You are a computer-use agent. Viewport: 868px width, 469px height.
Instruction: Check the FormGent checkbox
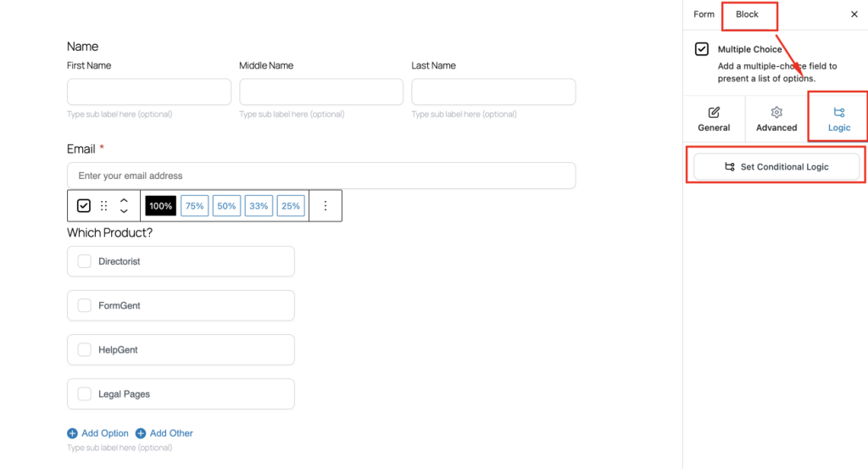pos(84,305)
